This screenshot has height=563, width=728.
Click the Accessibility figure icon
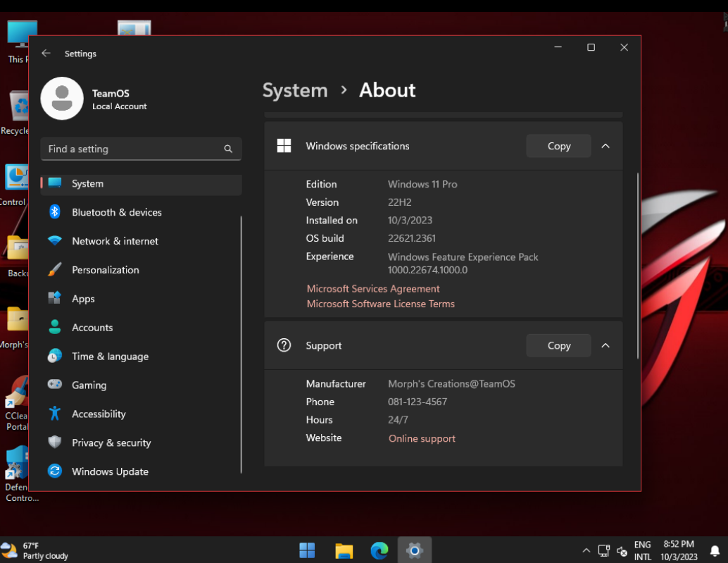(x=55, y=414)
